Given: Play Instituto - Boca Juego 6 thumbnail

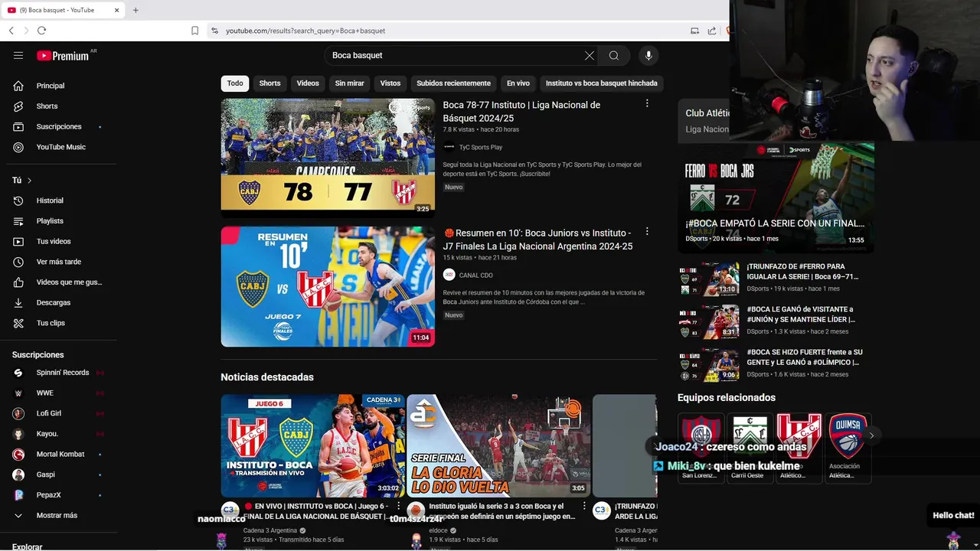Looking at the screenshot, I should (312, 445).
